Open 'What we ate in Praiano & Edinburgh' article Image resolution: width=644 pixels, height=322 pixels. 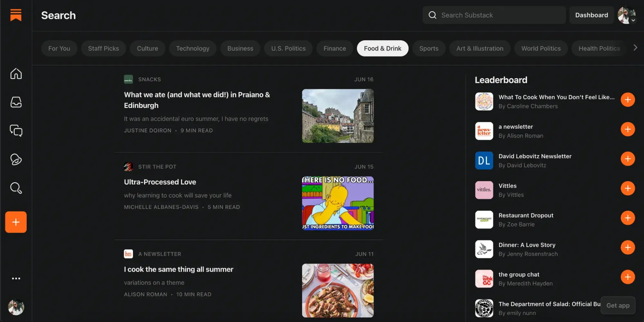coord(197,100)
